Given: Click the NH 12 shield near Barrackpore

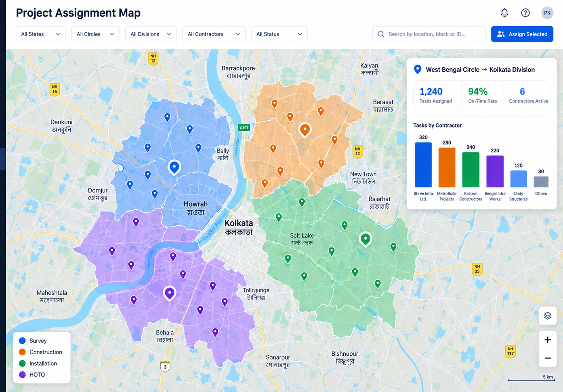Looking at the screenshot, I should (153, 59).
